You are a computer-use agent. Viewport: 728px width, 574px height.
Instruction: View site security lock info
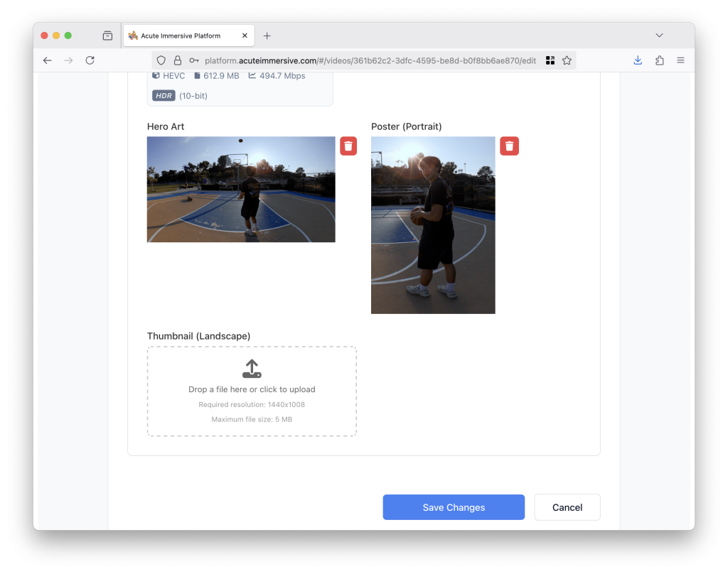pyautogui.click(x=177, y=60)
